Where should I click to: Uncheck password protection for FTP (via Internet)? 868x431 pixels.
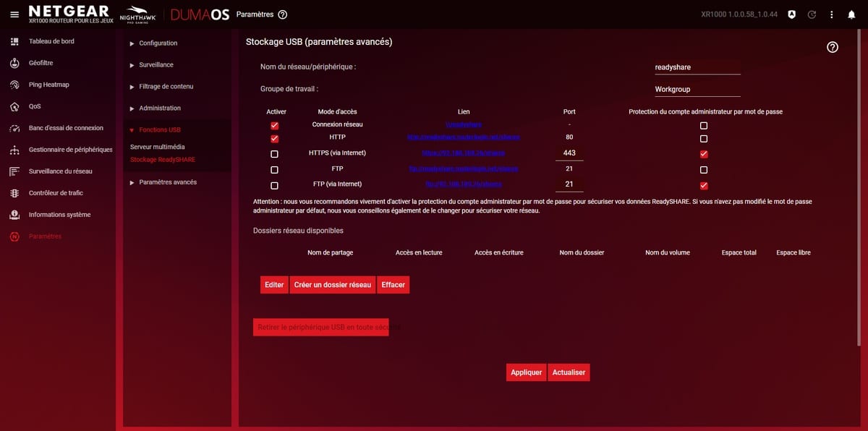[704, 186]
